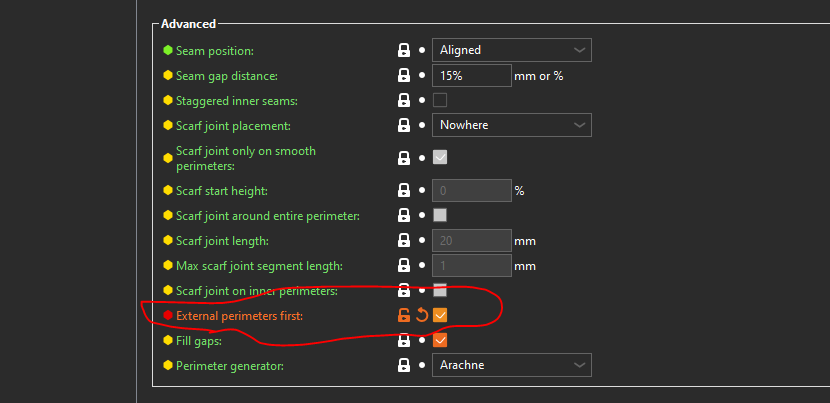Uncheck the External perimeters first checkbox
830x403 pixels.
point(440,315)
